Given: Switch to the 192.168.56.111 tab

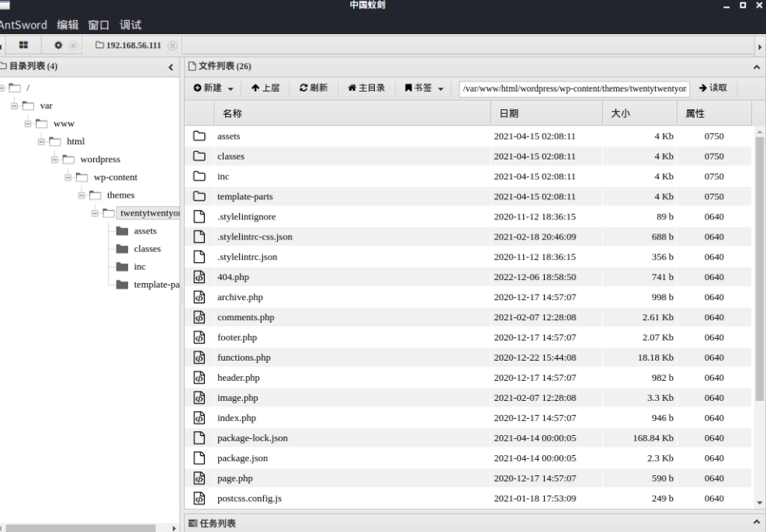Looking at the screenshot, I should coord(129,46).
